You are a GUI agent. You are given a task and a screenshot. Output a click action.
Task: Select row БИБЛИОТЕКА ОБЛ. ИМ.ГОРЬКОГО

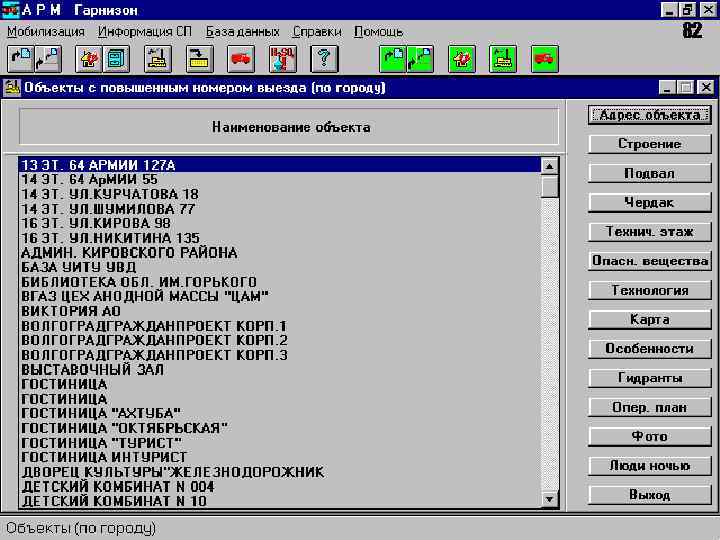pyautogui.click(x=280, y=282)
